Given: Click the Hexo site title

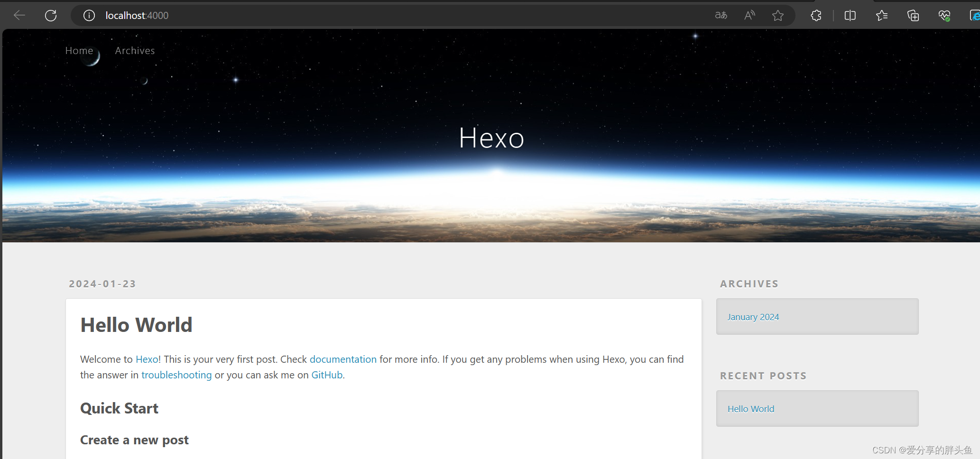Looking at the screenshot, I should (x=491, y=138).
